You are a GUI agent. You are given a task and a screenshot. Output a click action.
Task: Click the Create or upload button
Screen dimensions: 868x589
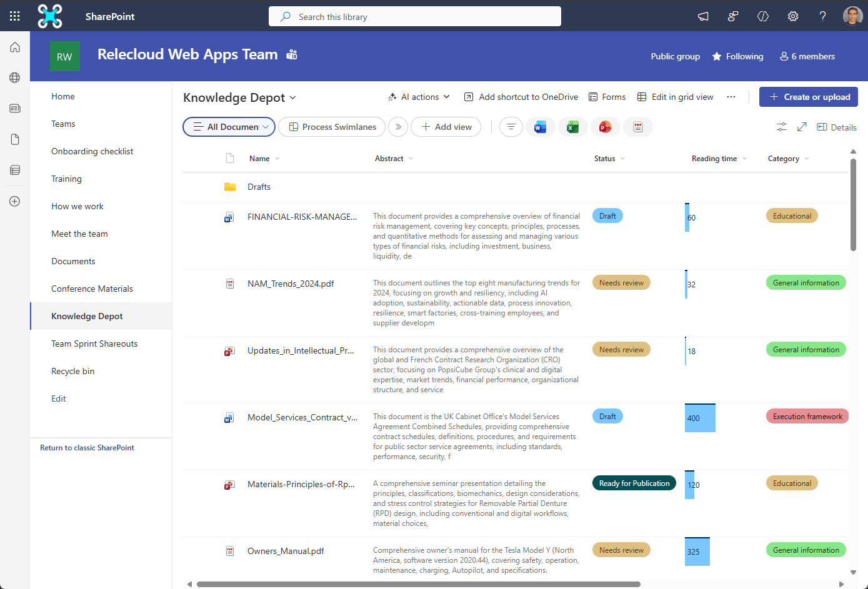[808, 97]
